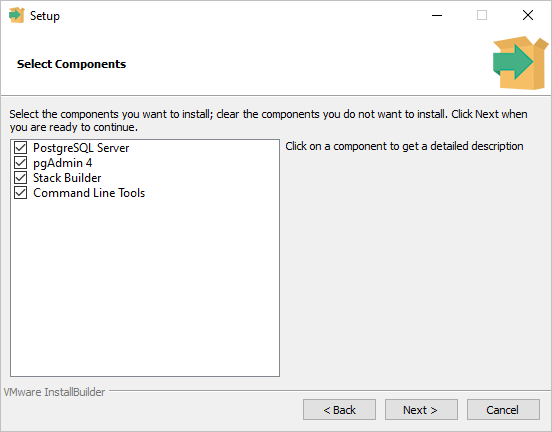This screenshot has height=432, width=552.
Task: Click the VMware InstallBuilder label
Action: click(54, 392)
